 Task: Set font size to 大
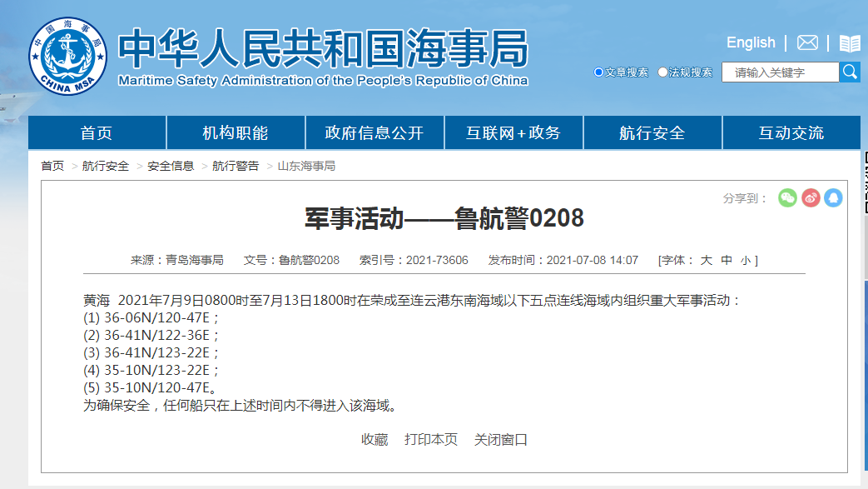(706, 260)
